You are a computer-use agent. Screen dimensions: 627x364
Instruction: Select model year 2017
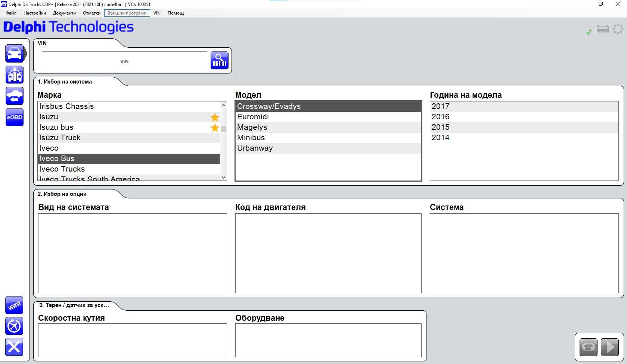click(524, 106)
